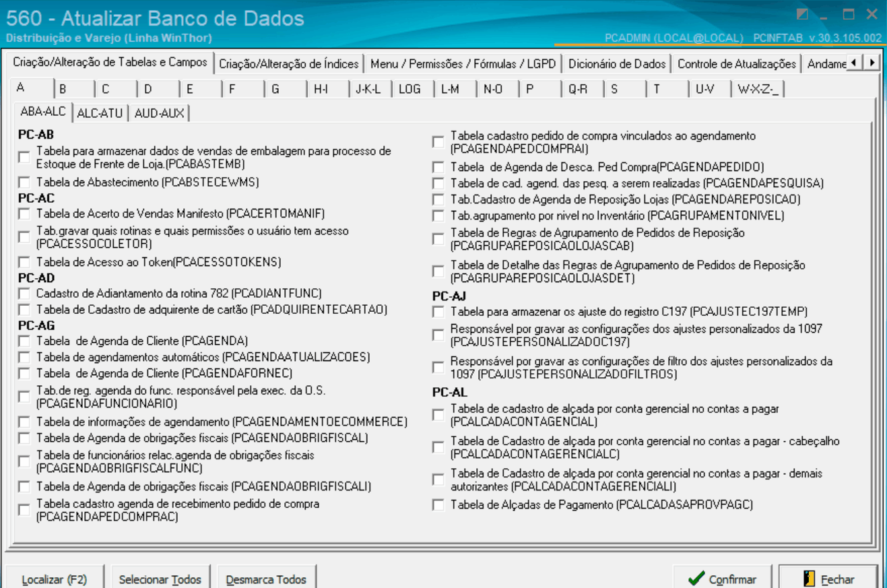Image resolution: width=887 pixels, height=588 pixels.
Task: Open the N-O letter tab
Action: pos(498,89)
